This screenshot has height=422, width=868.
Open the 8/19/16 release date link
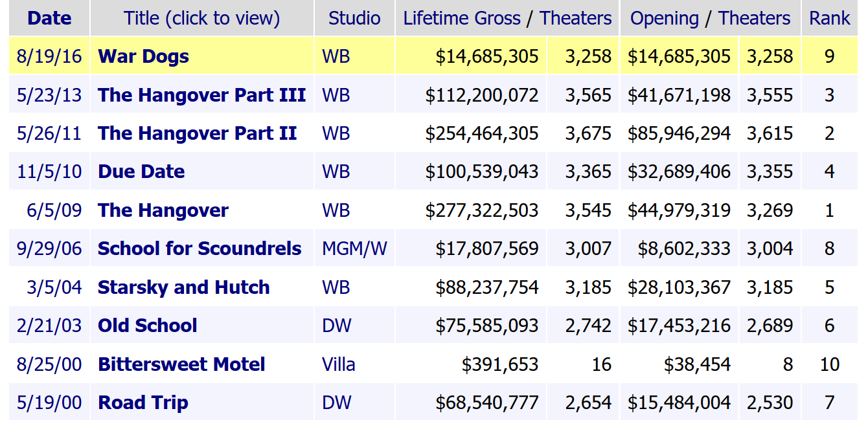point(49,56)
